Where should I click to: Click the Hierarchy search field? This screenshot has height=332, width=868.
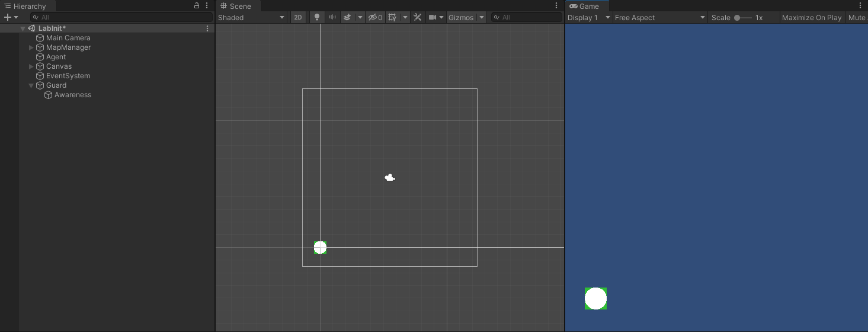tap(121, 17)
